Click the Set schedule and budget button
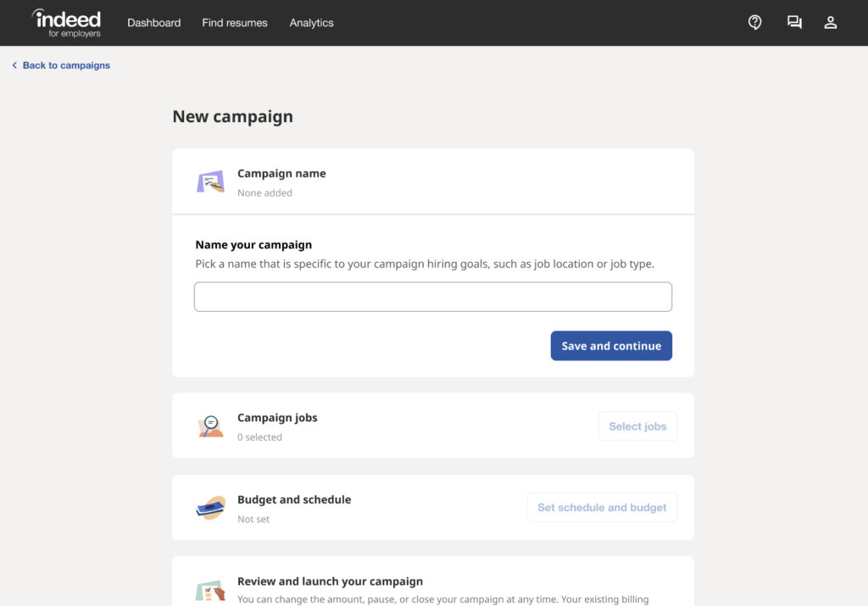 coord(602,507)
